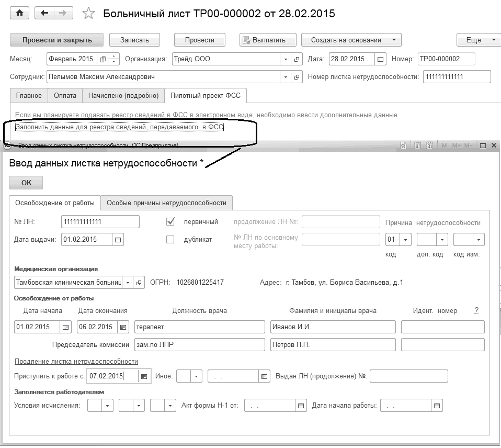Open the Иное code dropdown

(x=196, y=376)
